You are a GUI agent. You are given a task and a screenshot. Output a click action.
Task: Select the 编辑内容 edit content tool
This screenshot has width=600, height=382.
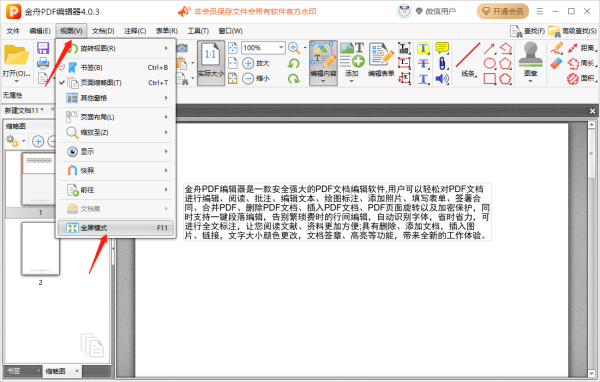323,63
